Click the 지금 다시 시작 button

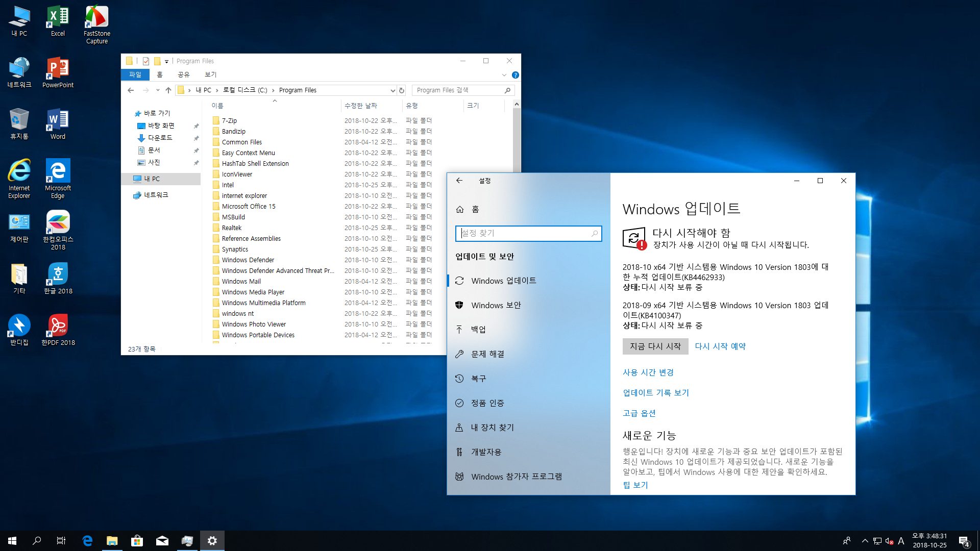(x=655, y=346)
